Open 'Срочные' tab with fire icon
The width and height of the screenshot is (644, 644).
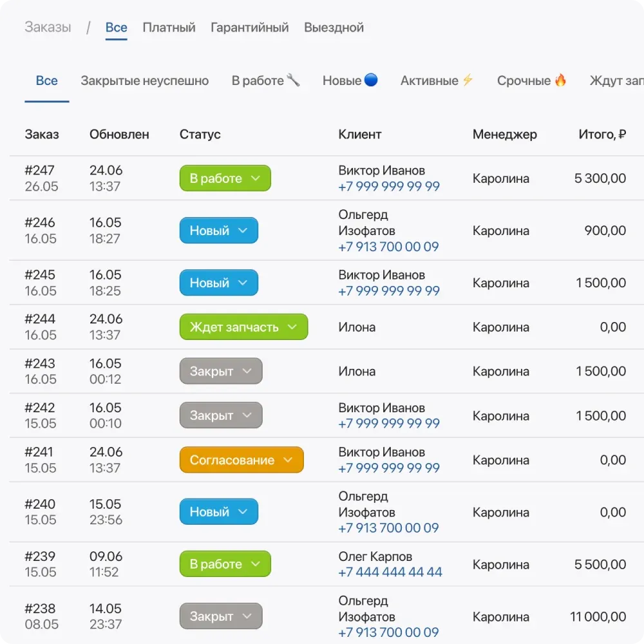pos(531,80)
